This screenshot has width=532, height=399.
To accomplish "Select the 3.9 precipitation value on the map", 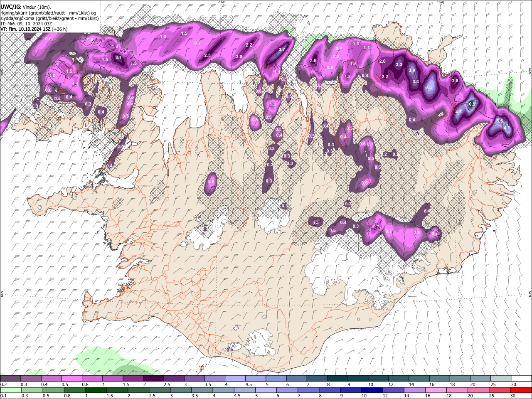I will [x=412, y=70].
